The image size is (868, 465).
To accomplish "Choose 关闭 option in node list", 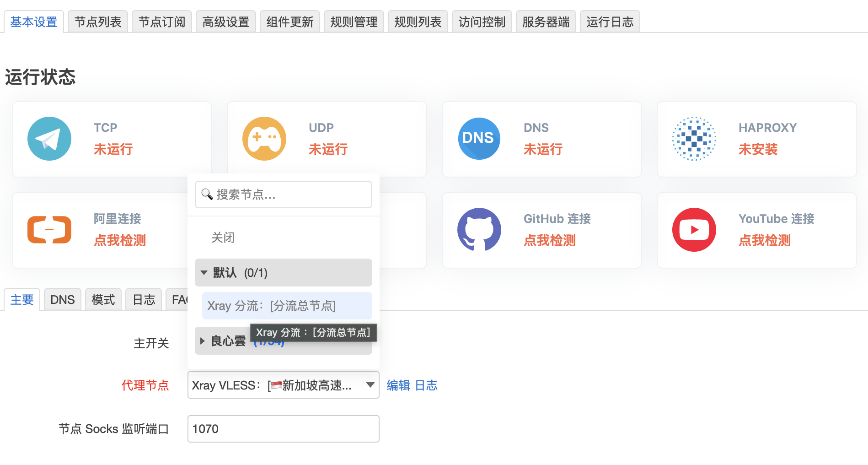I will [223, 238].
